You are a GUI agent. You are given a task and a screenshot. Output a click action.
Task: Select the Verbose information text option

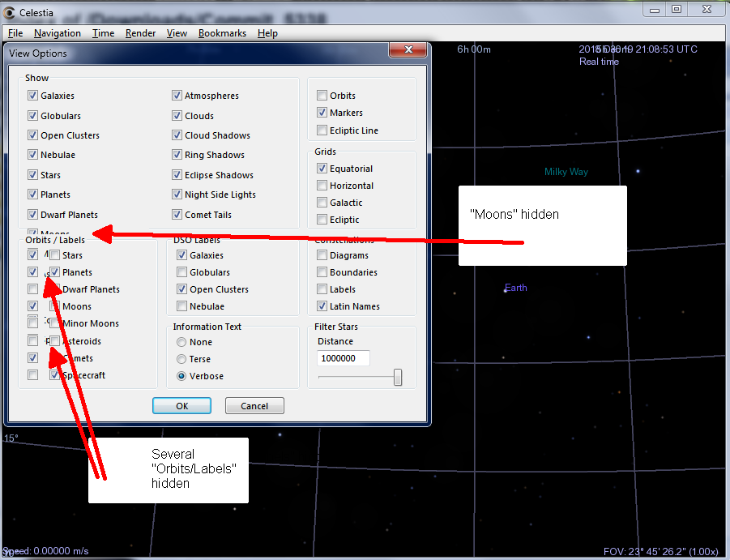pos(181,376)
